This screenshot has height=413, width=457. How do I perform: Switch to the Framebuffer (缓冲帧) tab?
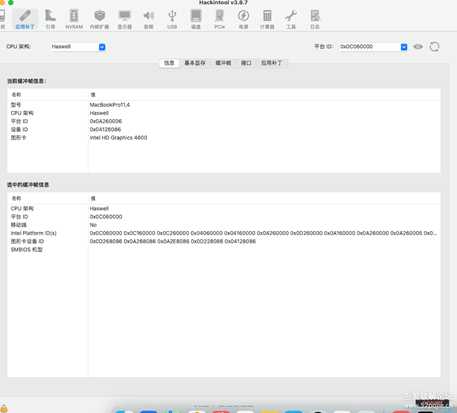(x=223, y=63)
